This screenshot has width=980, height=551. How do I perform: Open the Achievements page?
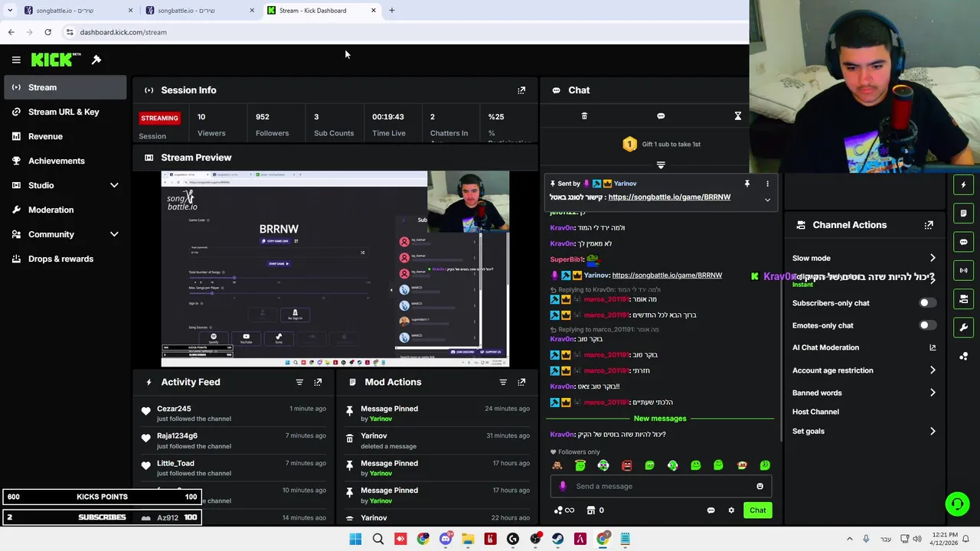pos(65,161)
